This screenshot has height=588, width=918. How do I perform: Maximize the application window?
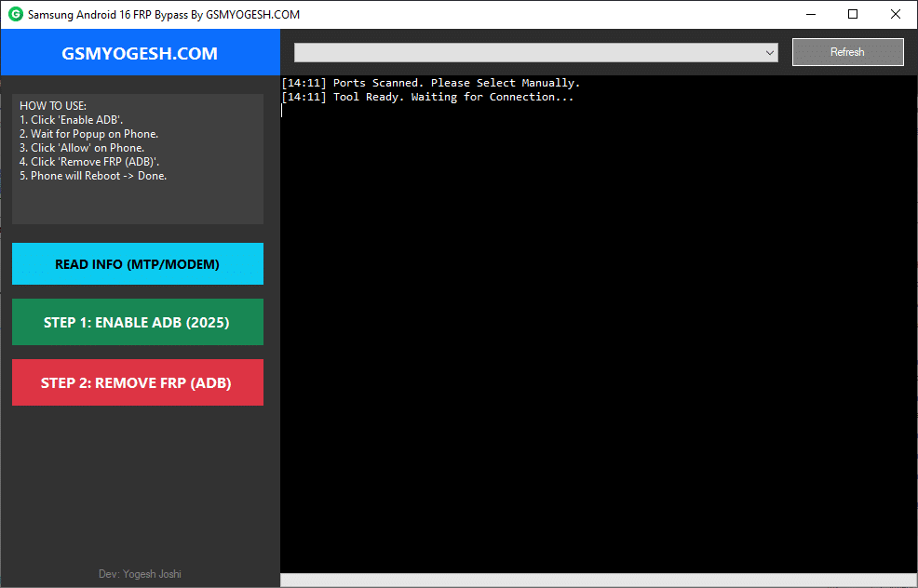point(854,14)
